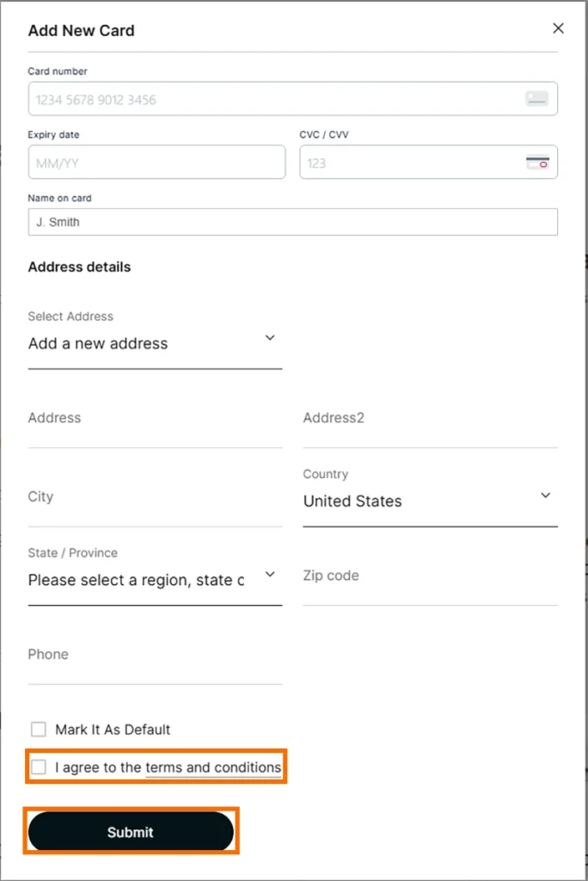
Task: Click the card brand icon in card number field
Action: coord(537,99)
